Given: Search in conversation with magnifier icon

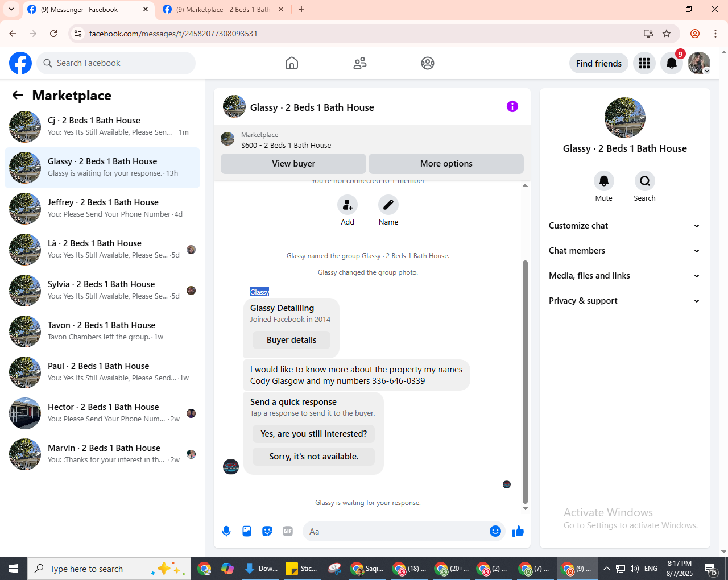Looking at the screenshot, I should pos(645,181).
